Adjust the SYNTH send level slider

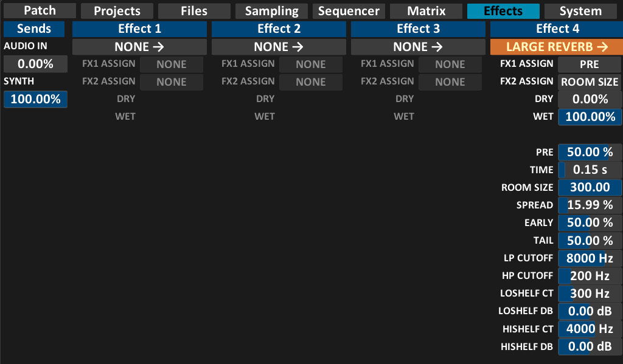click(35, 100)
